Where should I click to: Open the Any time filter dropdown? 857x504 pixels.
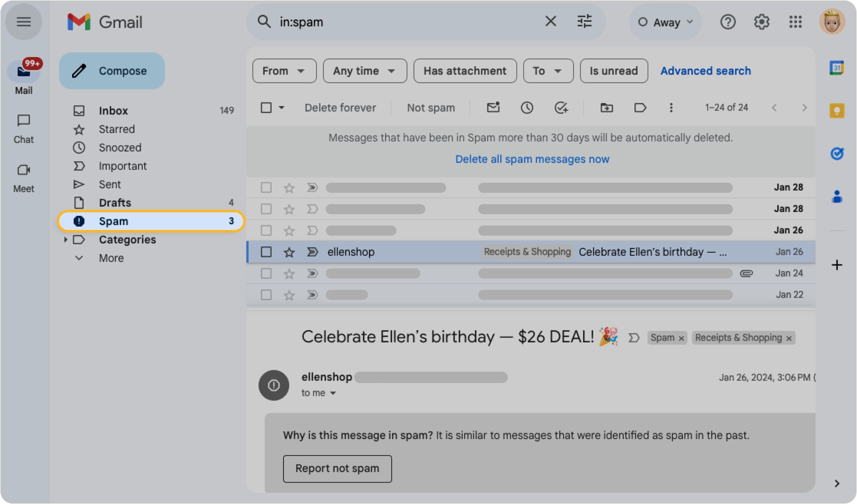[365, 71]
